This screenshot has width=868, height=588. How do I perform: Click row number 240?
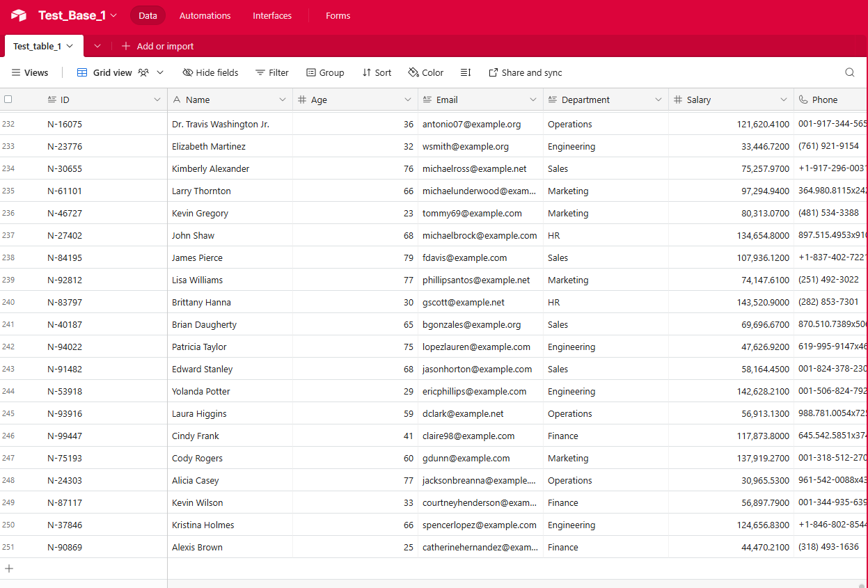click(8, 302)
